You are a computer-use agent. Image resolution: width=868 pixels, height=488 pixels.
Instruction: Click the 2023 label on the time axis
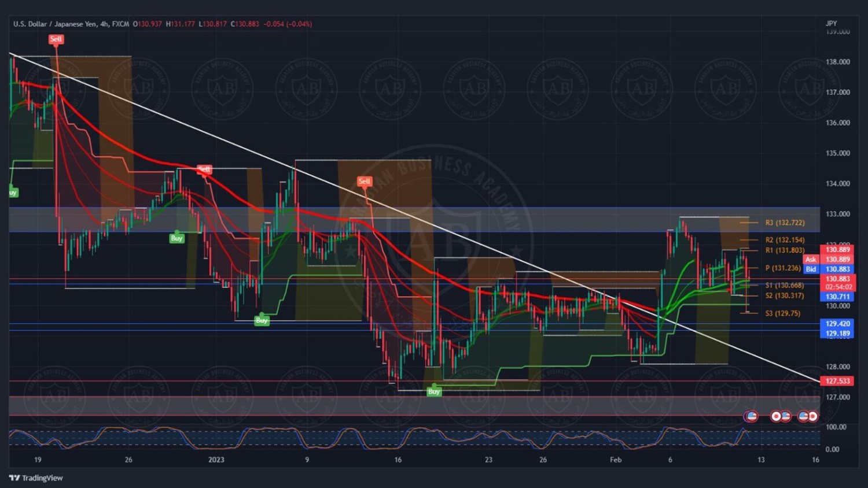click(x=216, y=460)
